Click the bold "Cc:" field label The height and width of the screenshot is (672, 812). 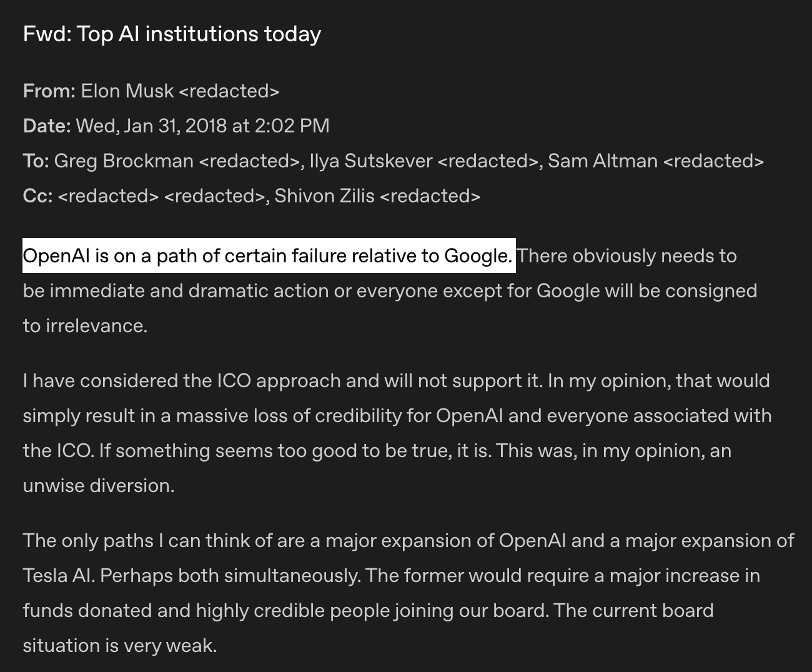[x=37, y=196]
